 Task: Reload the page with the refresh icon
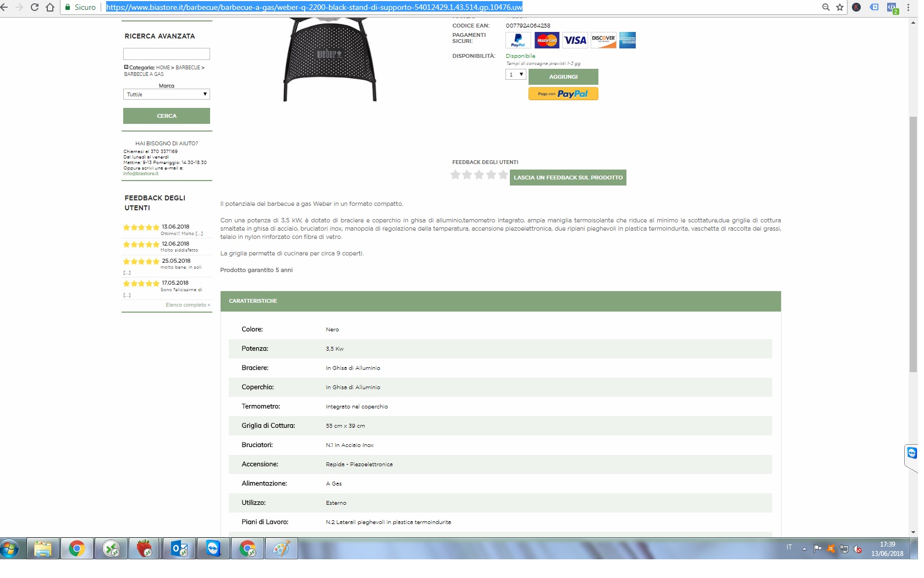pyautogui.click(x=35, y=7)
